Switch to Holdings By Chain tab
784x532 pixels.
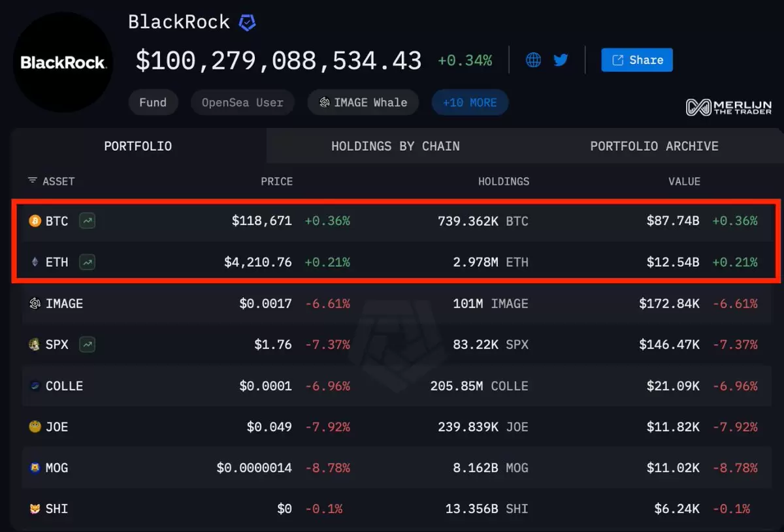coord(395,146)
